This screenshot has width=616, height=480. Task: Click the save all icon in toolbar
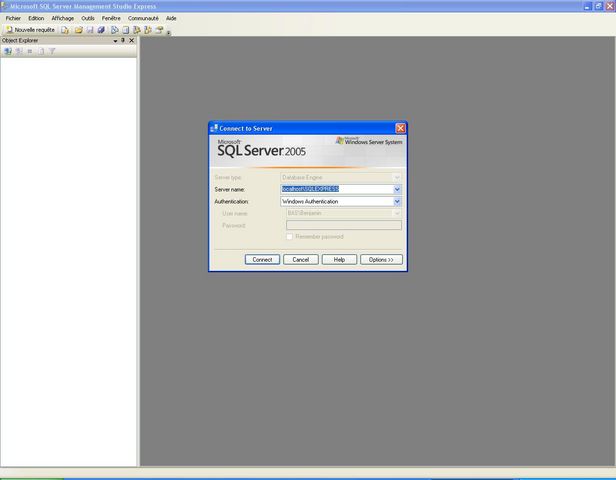101,30
